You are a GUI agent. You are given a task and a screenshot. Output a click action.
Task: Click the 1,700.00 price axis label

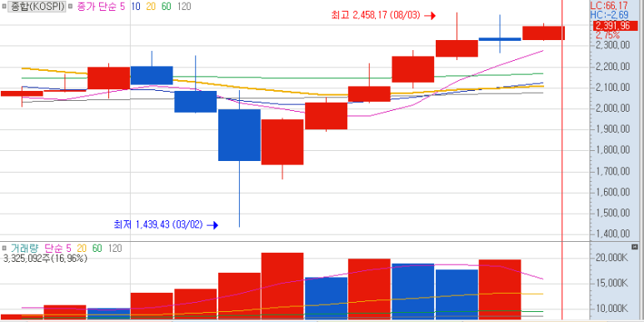coord(613,171)
